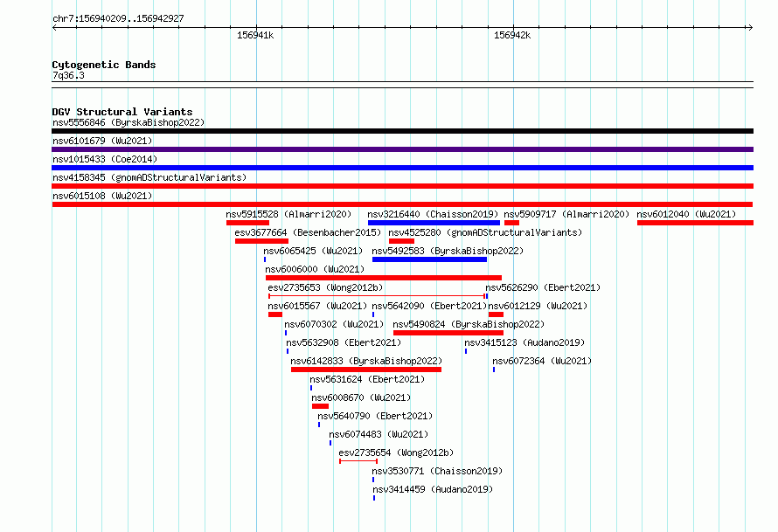Click the long red nsv6006000 bar
The image size is (778, 532).
[x=384, y=278]
